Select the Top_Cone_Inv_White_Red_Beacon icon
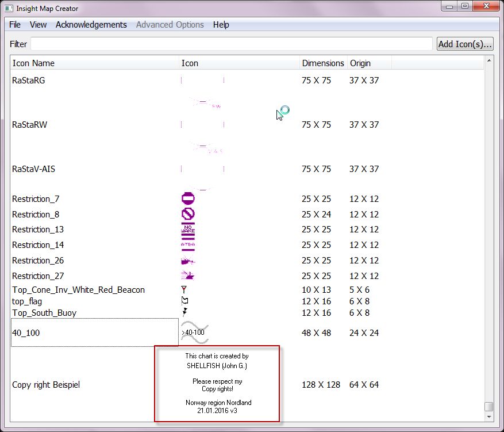Image resolution: width=504 pixels, height=432 pixels. coord(184,290)
